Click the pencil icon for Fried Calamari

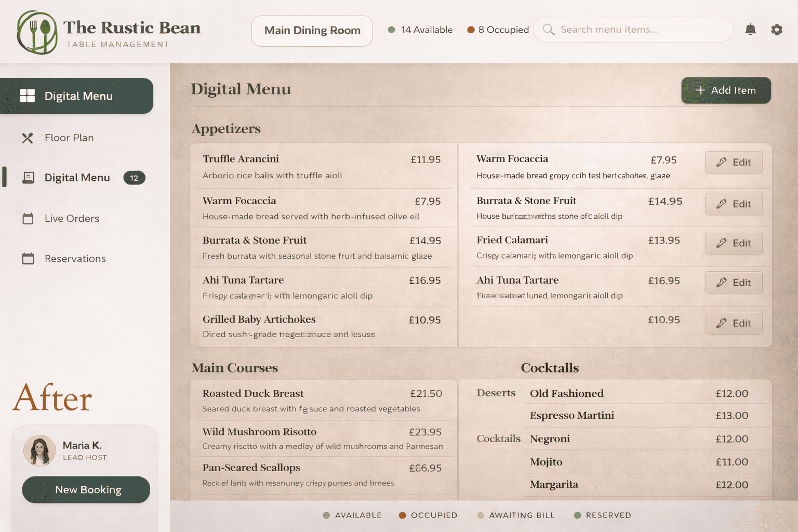point(721,243)
